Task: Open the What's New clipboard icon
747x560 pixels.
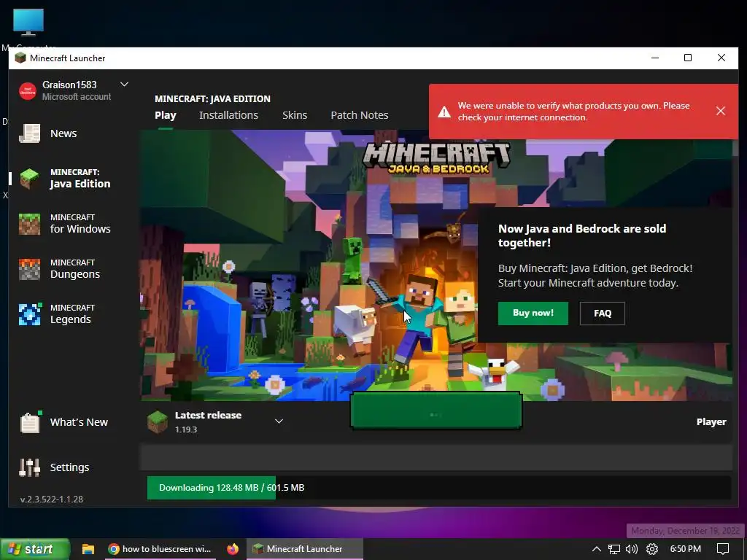Action: 30,422
